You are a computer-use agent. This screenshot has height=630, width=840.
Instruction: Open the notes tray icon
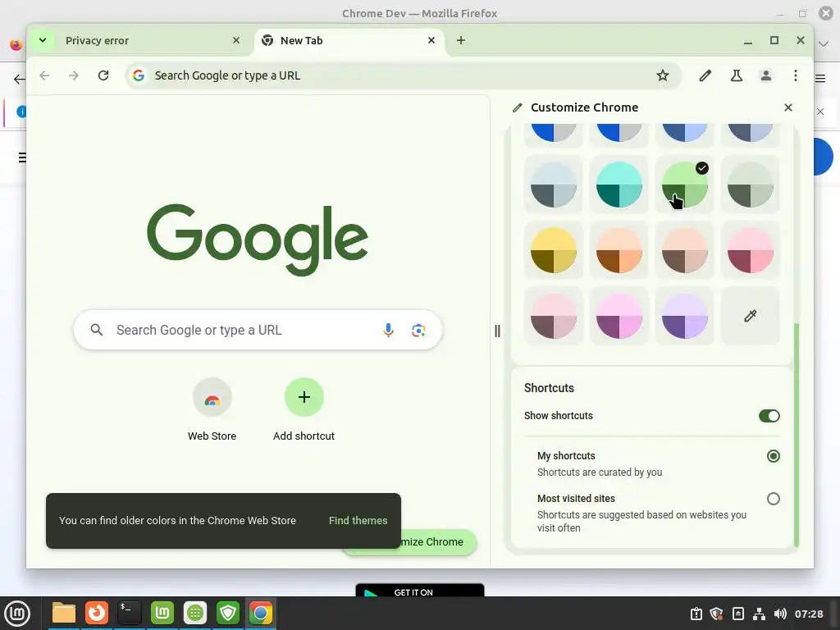click(737, 614)
